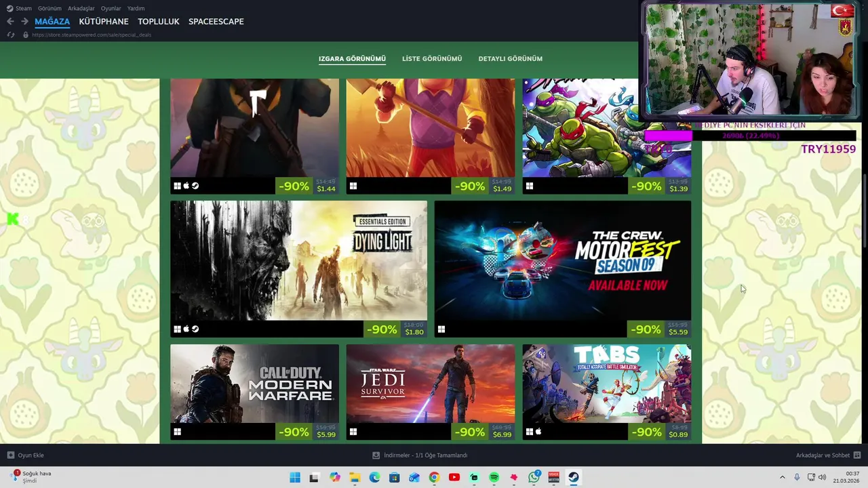Image resolution: width=868 pixels, height=488 pixels.
Task: Open the Copilot taskbar icon
Action: tap(335, 478)
